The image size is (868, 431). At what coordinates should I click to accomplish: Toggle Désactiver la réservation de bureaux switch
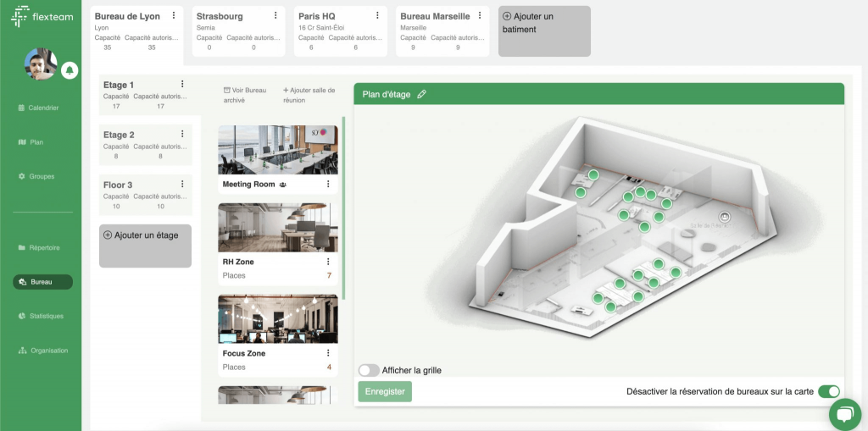(x=829, y=391)
